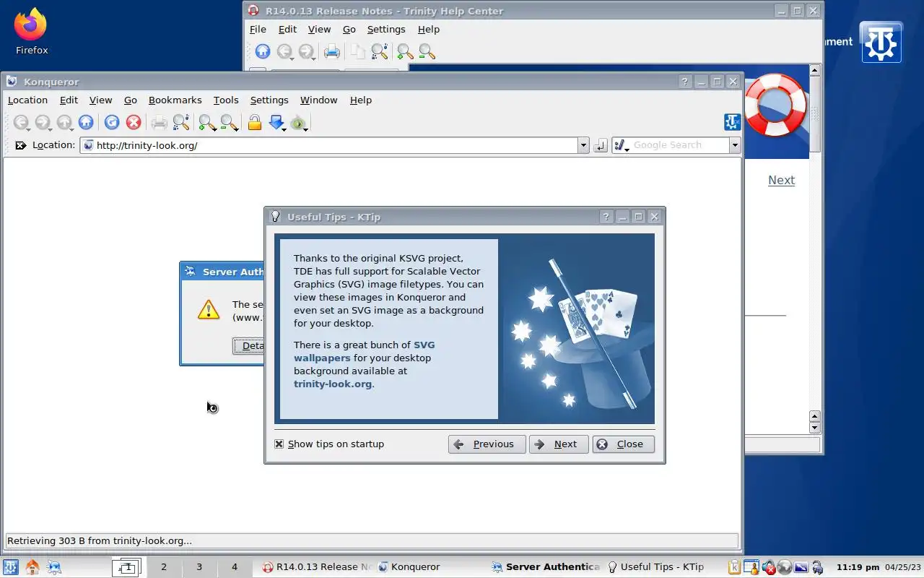924x578 pixels.
Task: Click the Location URL input field
Action: tap(336, 145)
